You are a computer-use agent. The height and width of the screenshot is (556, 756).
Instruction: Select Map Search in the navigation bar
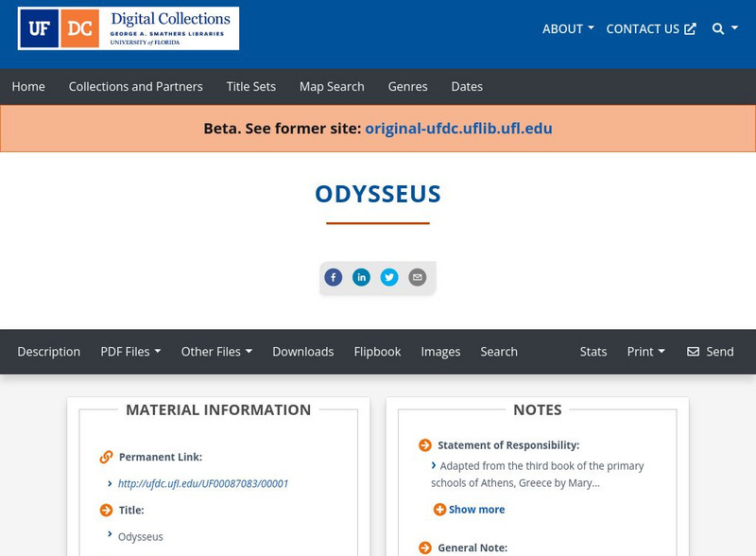(331, 86)
